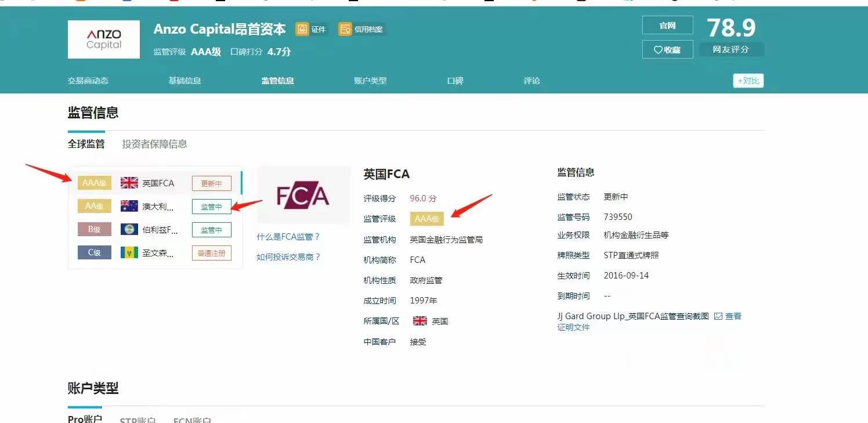Click the B级 badge in the 伯利兹 row
868x423 pixels.
coord(95,229)
